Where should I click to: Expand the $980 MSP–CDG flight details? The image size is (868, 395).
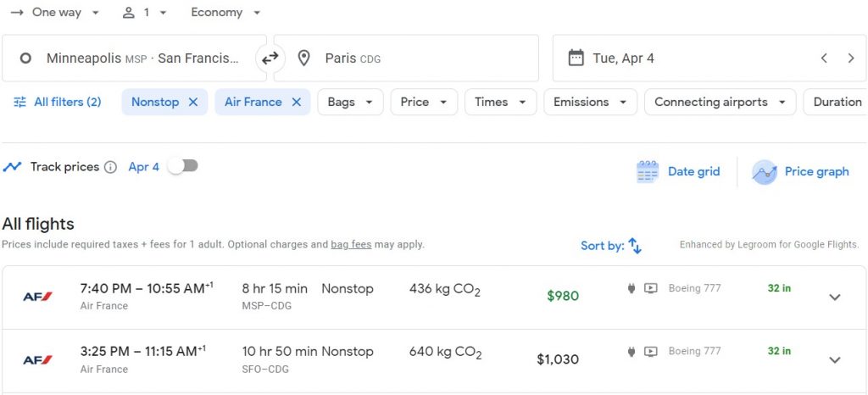click(834, 297)
